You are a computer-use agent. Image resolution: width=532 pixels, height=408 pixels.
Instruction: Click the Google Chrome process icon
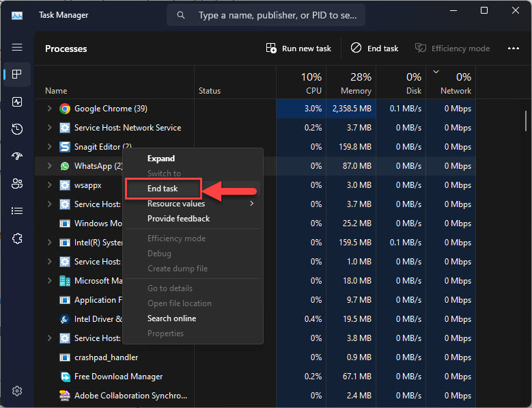click(x=65, y=109)
